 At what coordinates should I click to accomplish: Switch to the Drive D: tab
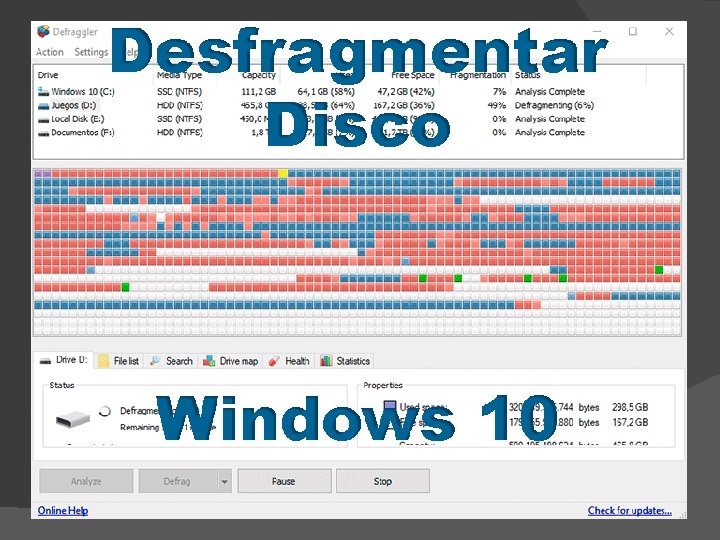(64, 360)
